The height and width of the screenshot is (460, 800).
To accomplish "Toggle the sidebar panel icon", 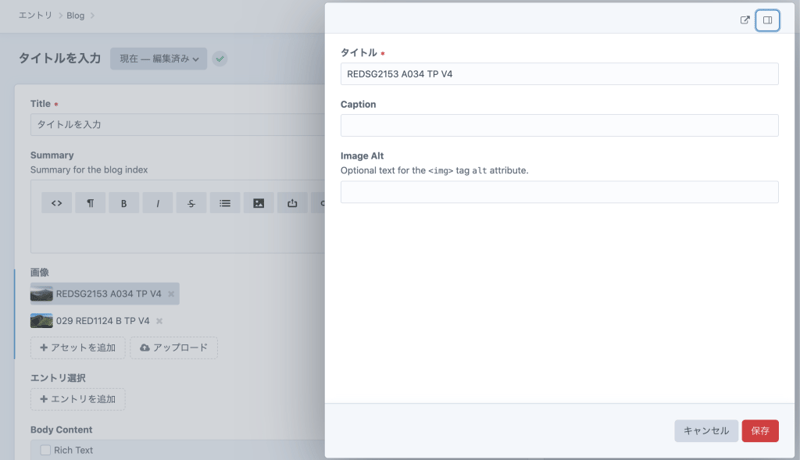I will pos(768,20).
